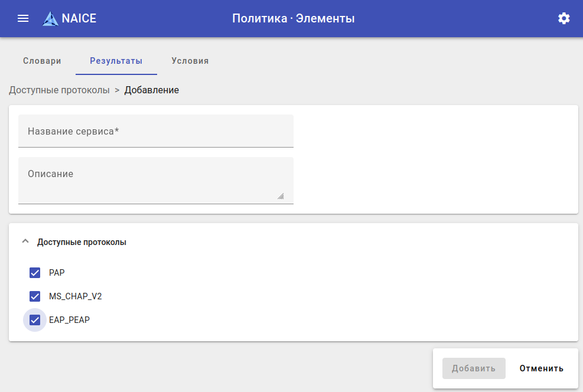Toggle the MS_CHAP_V2 checkbox

35,296
